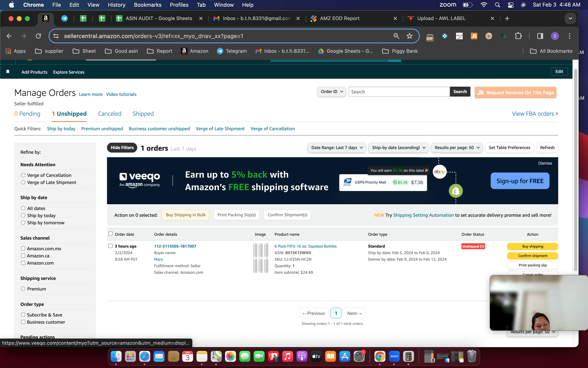Open Control Center in the menu bar
This screenshot has width=588, height=368.
coord(510,5)
